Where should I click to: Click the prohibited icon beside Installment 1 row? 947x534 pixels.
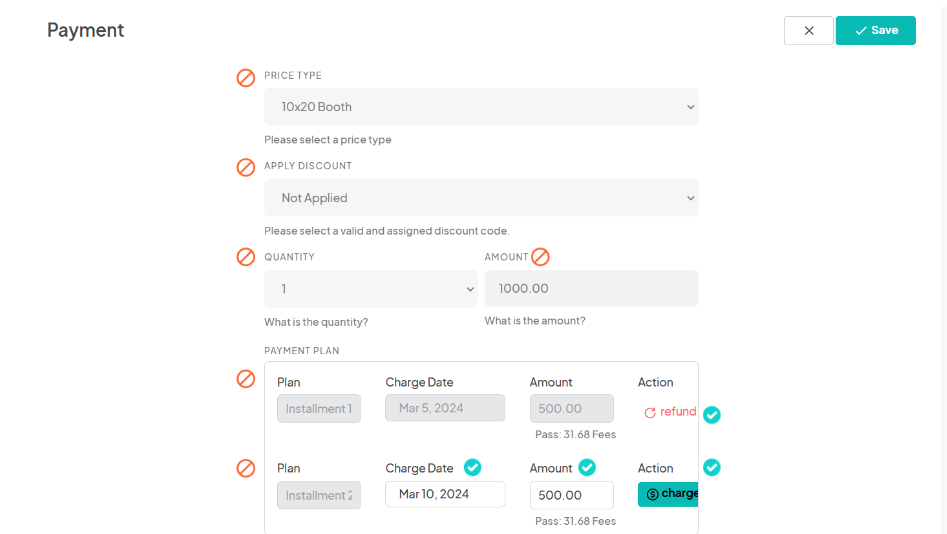point(246,379)
